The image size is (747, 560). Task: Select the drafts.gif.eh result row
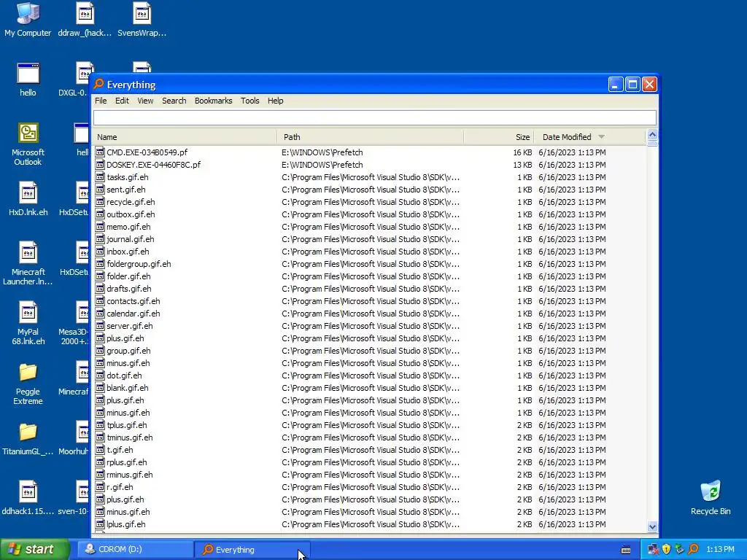click(x=369, y=288)
